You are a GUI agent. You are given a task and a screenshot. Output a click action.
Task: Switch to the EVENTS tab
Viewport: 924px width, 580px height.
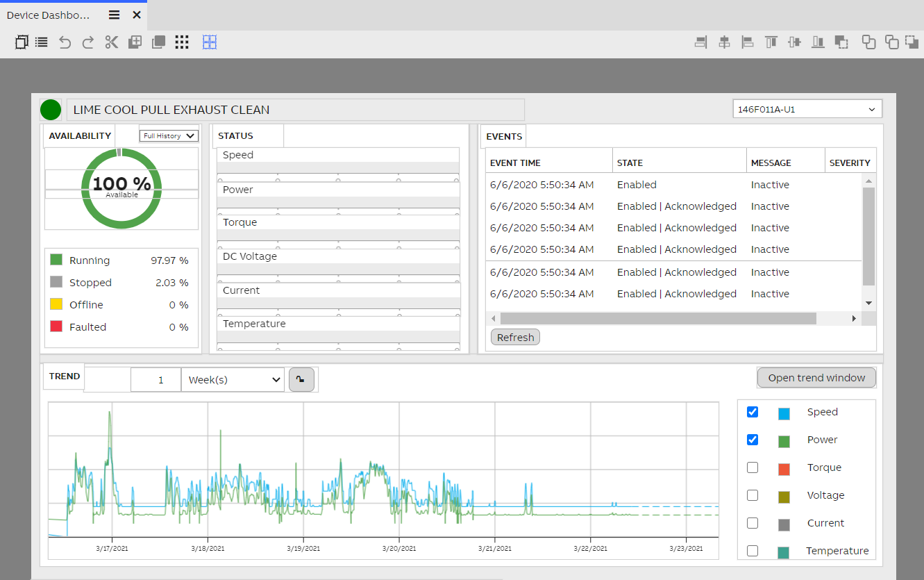tap(503, 136)
